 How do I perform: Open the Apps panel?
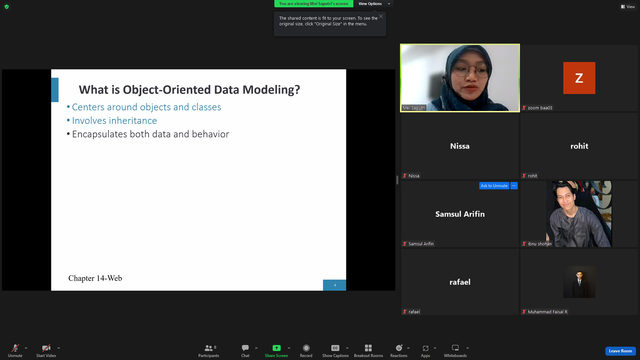425,350
